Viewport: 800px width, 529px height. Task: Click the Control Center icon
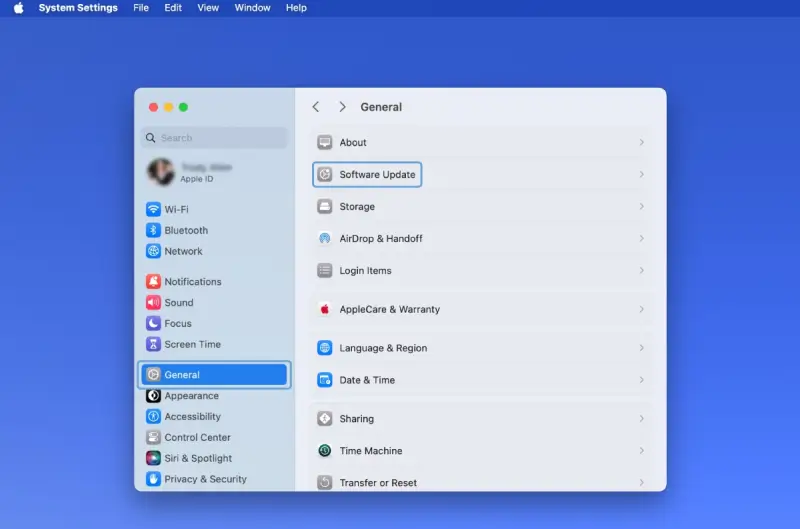153,437
